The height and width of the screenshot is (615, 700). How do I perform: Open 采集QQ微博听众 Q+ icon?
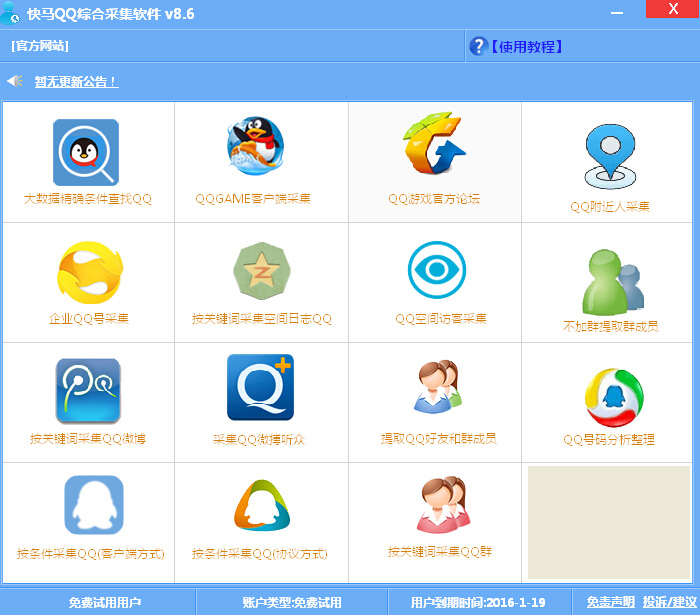click(261, 387)
